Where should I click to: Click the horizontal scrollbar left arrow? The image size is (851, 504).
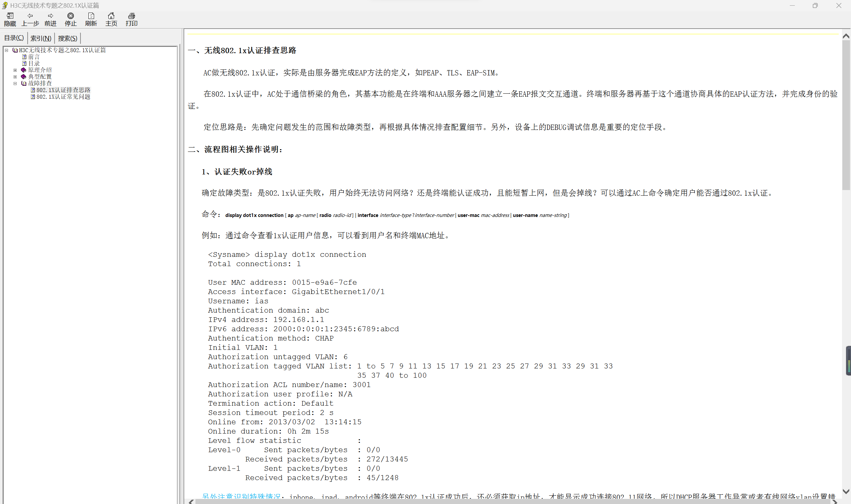[x=191, y=502]
